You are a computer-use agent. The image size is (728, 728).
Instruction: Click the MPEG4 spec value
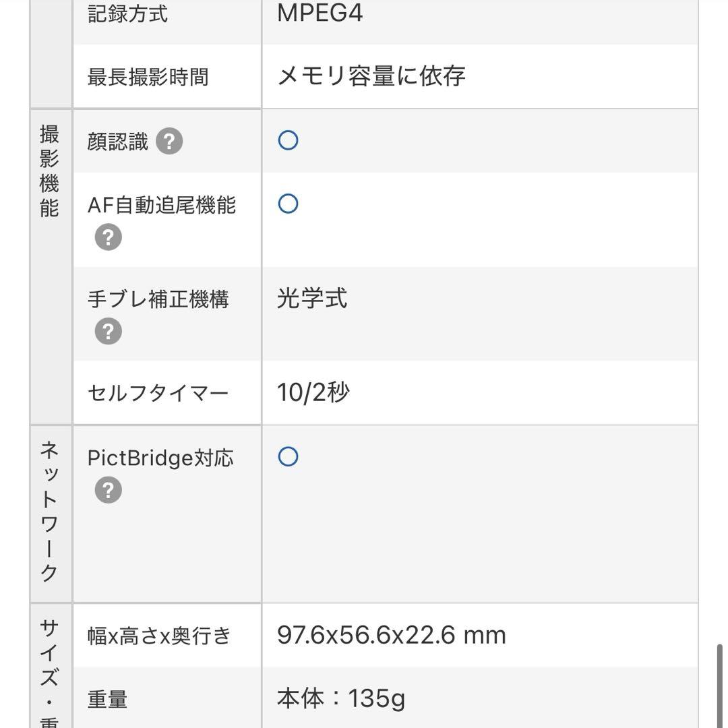click(319, 13)
